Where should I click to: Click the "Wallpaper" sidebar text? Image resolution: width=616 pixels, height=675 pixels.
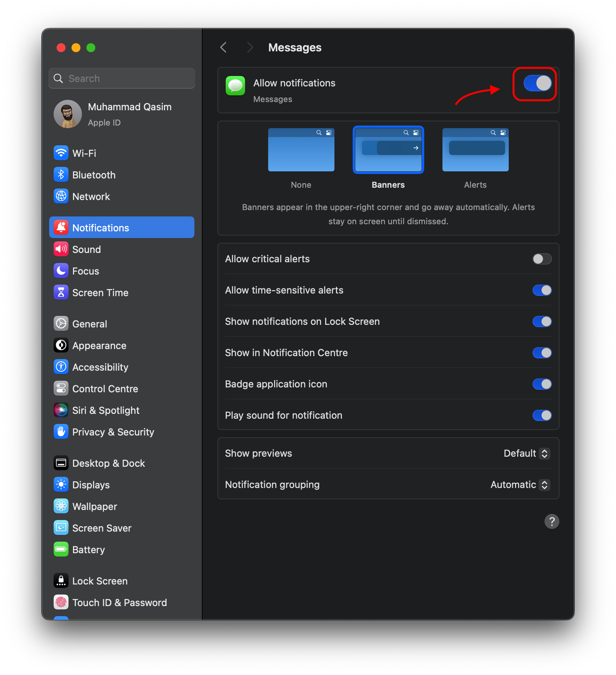pos(95,506)
